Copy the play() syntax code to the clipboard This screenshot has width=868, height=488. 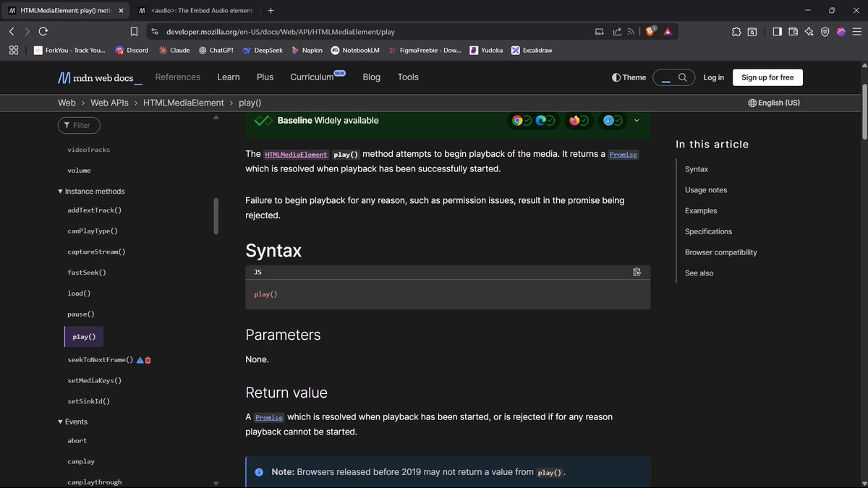[637, 272]
